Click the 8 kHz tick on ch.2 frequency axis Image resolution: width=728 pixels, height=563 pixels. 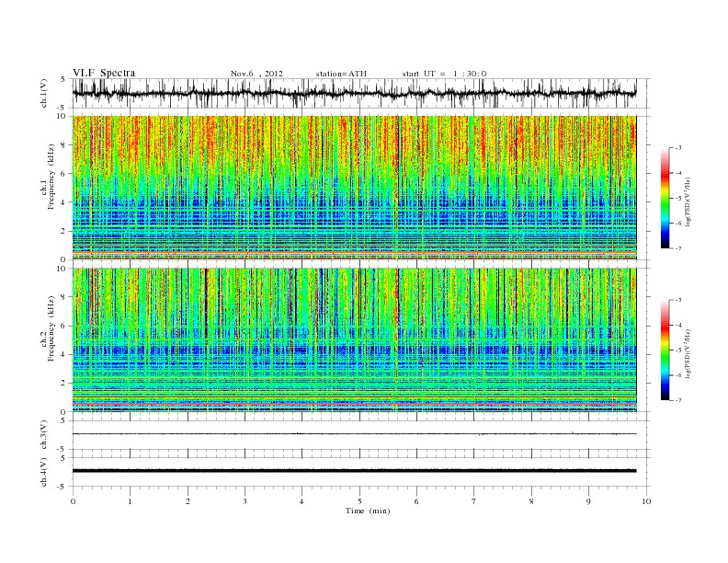tap(63, 297)
